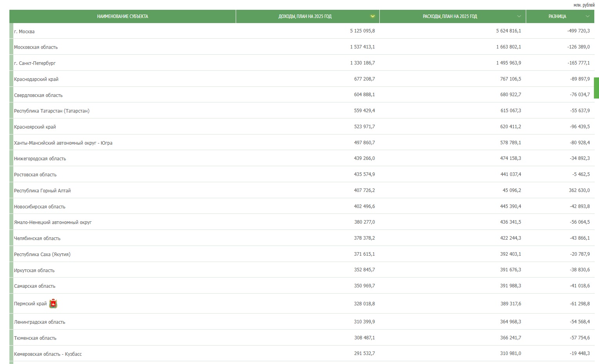The width and height of the screenshot is (599, 364).
Task: Select Свердловская область row name
Action: coord(38,95)
